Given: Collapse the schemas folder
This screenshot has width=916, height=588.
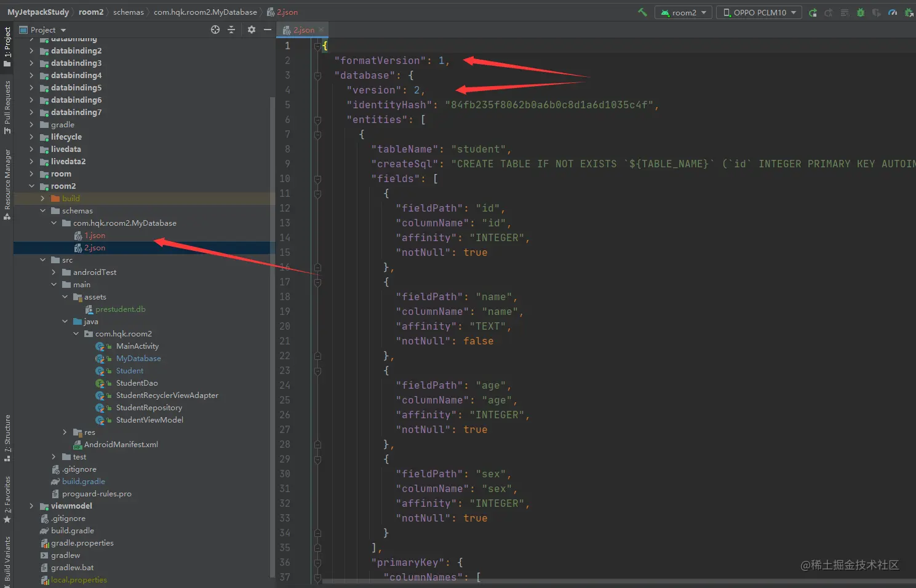Looking at the screenshot, I should (42, 211).
